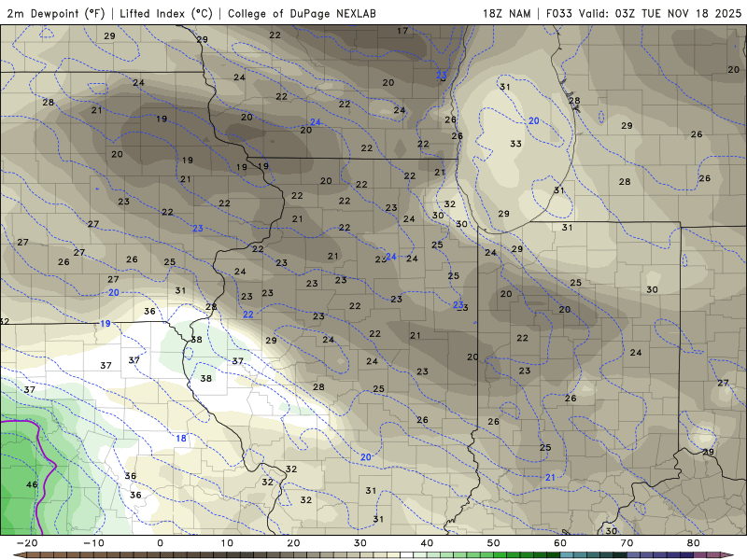Click the blue 19 lifted index contour label
Image resolution: width=747 pixels, height=560 pixels.
tap(106, 323)
